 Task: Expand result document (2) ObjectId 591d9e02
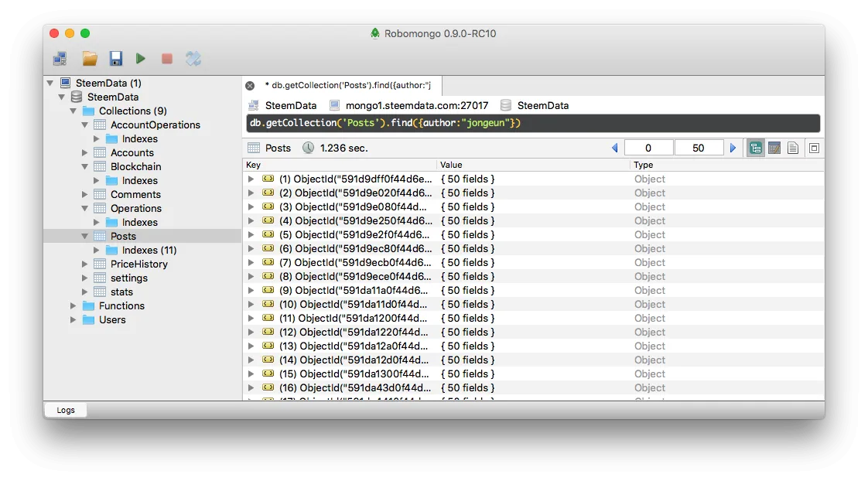click(x=251, y=193)
